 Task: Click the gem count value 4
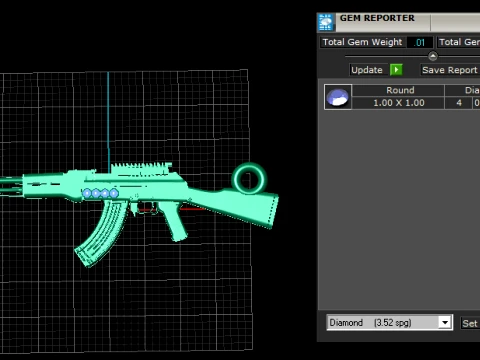point(459,103)
